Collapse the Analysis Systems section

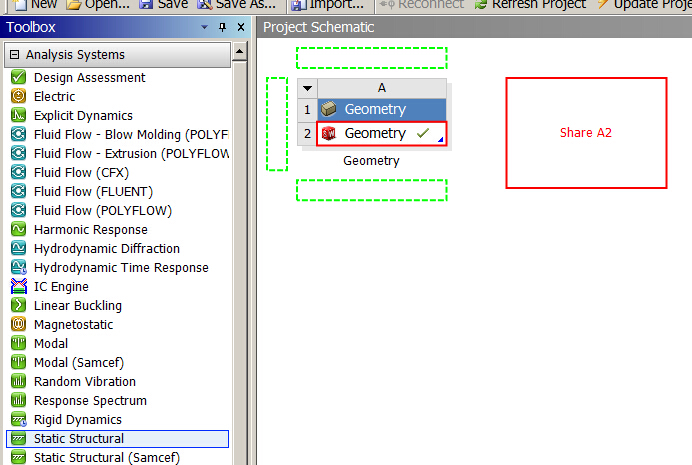point(15,54)
